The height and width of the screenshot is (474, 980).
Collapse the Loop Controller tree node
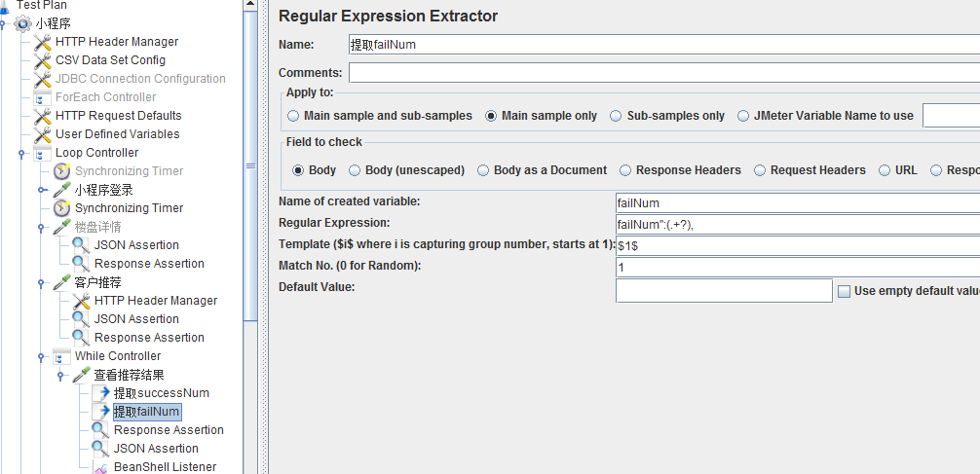click(x=22, y=154)
